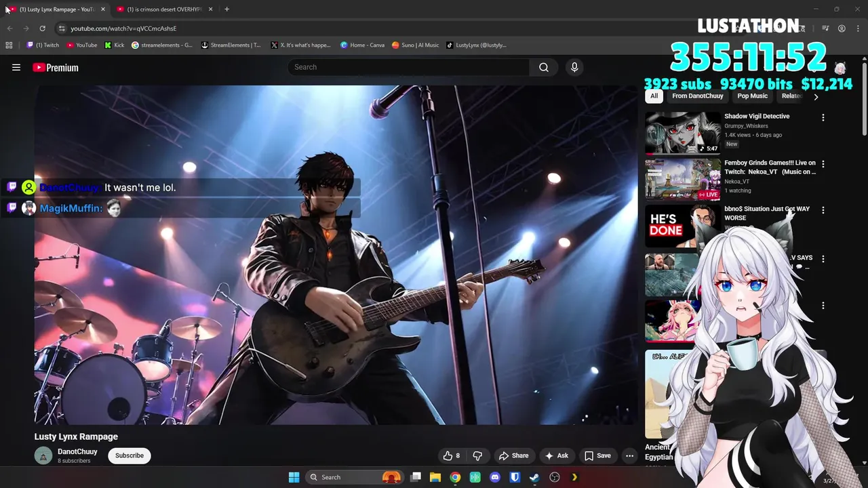
Task: Select Pop Music filter chip
Action: click(752, 96)
